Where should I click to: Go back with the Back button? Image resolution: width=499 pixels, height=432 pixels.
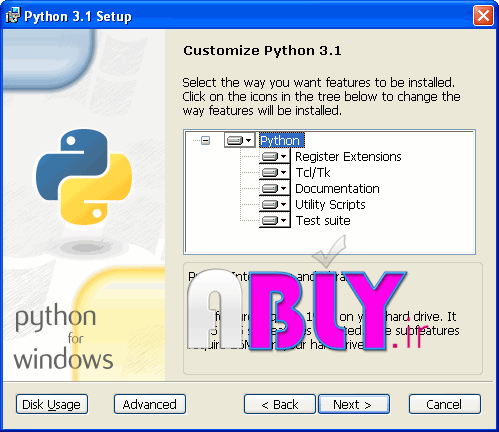280,404
